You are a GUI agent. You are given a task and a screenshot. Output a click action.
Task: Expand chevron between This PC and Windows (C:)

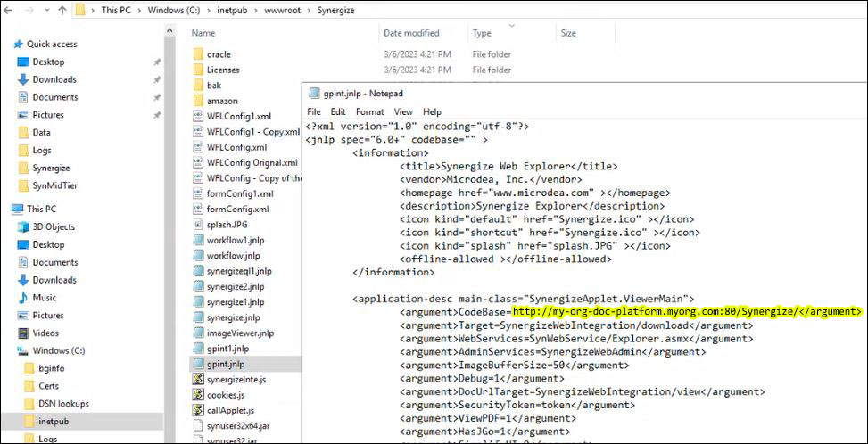click(139, 11)
